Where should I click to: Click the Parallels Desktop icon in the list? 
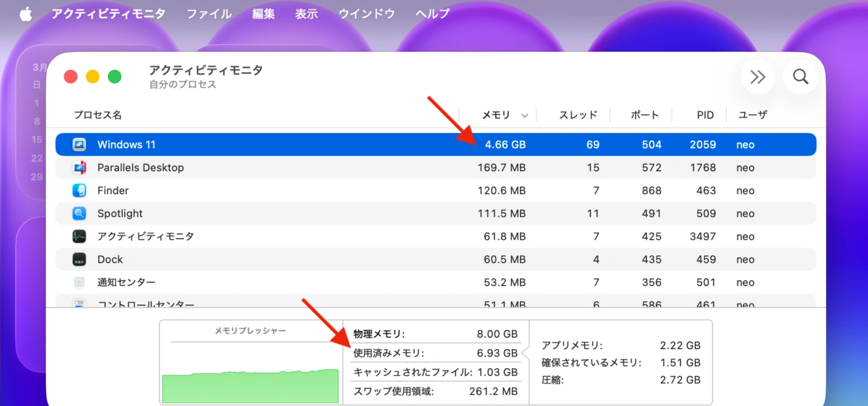[x=81, y=167]
